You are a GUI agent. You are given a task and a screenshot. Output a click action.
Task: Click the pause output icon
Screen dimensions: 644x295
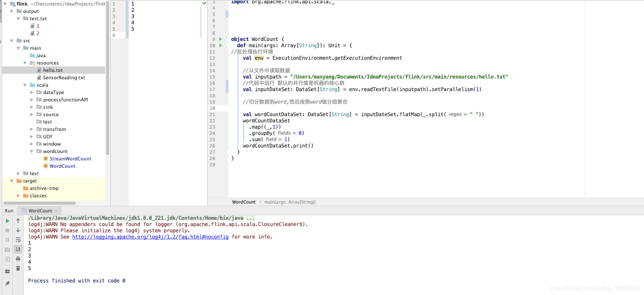pos(7,240)
